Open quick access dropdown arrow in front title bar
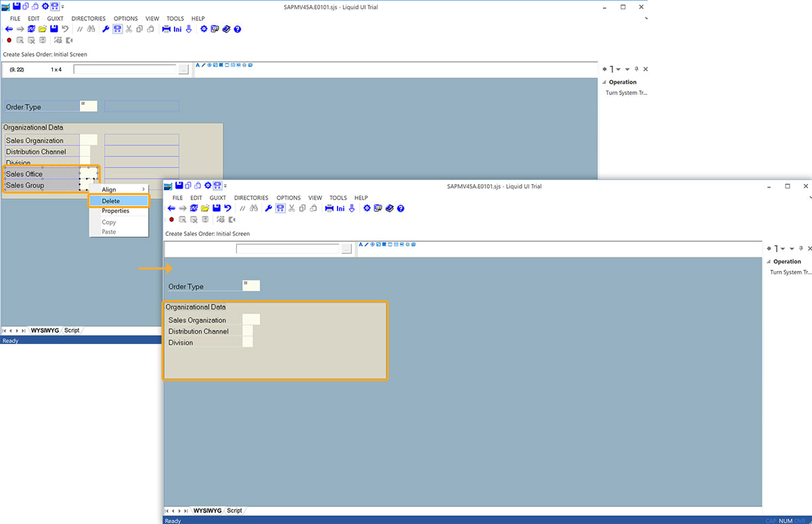The image size is (812, 524). coord(225,186)
